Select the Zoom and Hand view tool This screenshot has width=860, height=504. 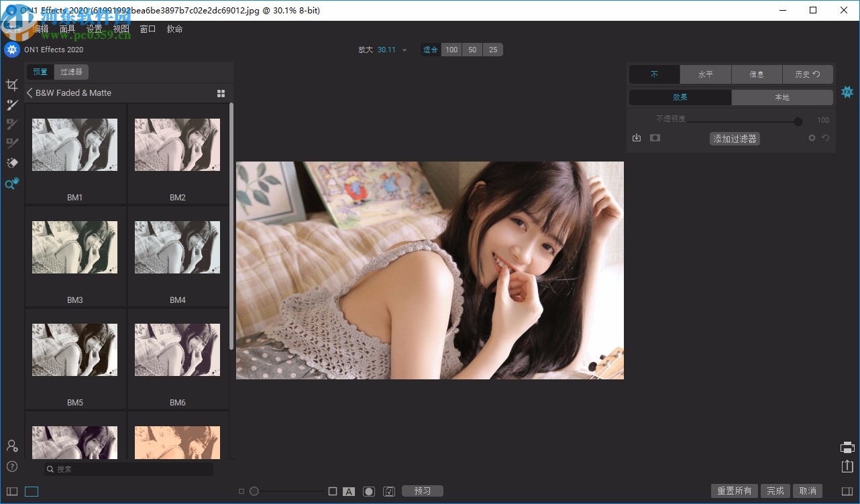click(12, 184)
